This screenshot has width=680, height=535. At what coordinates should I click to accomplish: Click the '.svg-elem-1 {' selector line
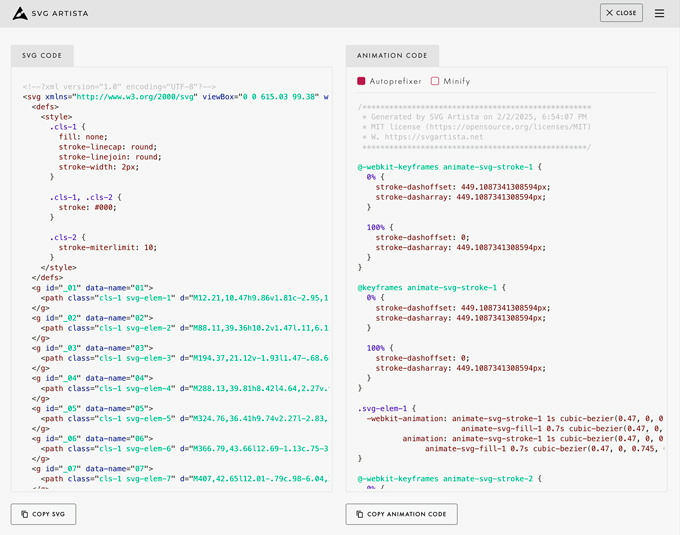387,408
